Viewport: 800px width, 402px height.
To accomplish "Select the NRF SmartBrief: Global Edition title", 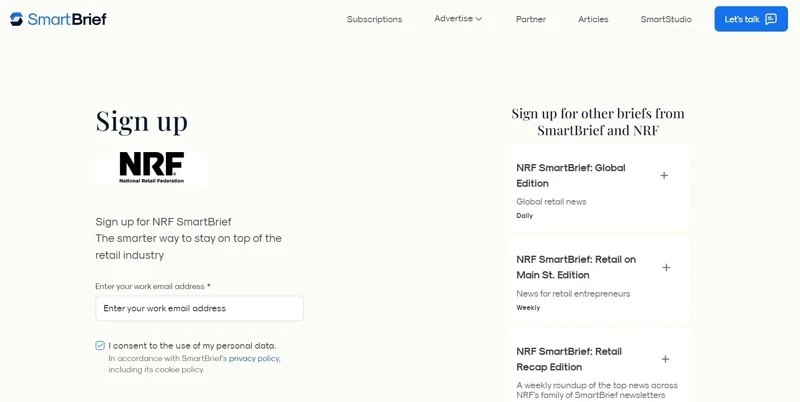I will pyautogui.click(x=571, y=175).
